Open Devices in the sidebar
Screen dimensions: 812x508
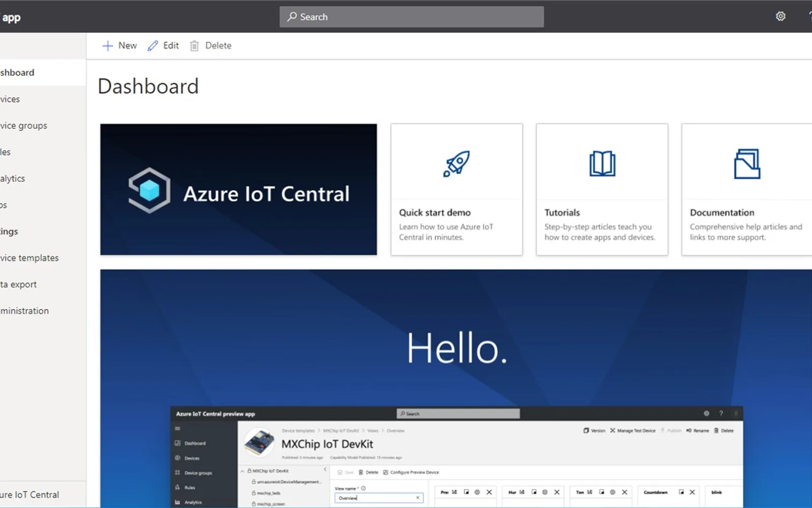[43, 99]
